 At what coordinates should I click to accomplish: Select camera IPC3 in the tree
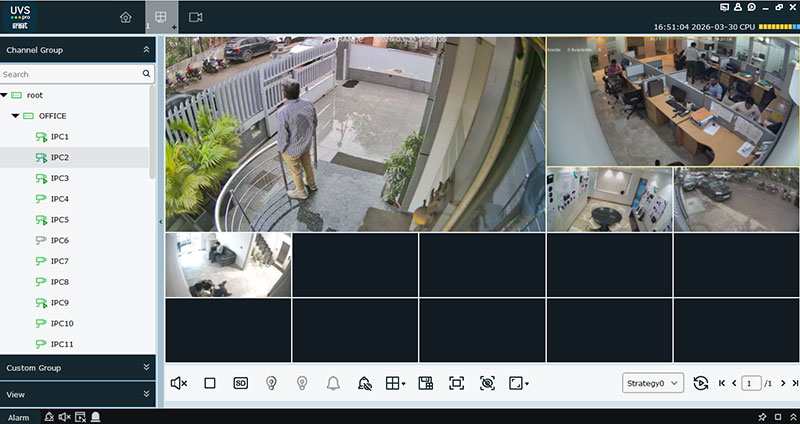(x=59, y=178)
